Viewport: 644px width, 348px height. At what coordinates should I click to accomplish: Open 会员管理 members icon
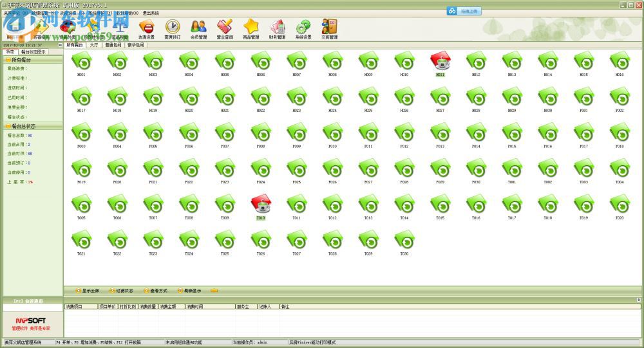(x=199, y=30)
